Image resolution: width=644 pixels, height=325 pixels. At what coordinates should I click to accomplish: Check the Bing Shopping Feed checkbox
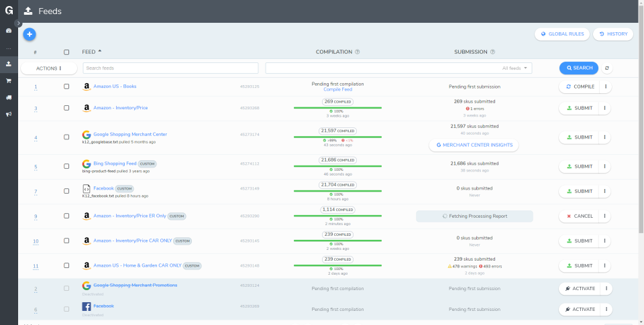coord(66,166)
